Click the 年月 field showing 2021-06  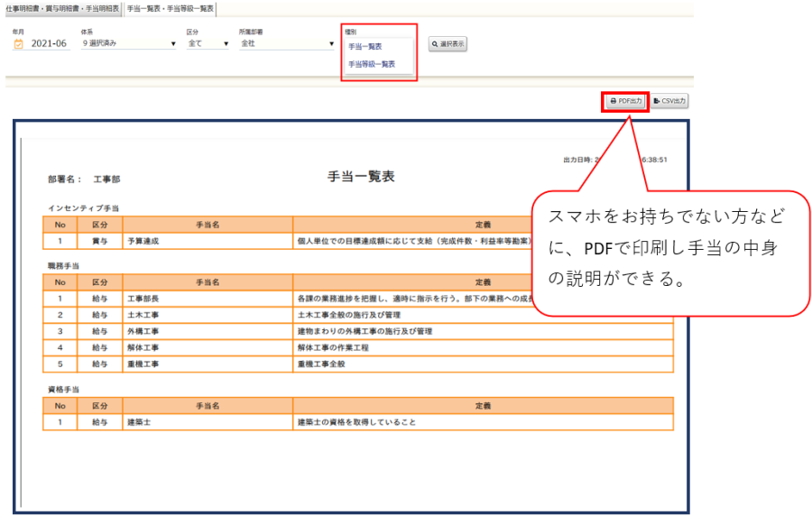point(49,43)
